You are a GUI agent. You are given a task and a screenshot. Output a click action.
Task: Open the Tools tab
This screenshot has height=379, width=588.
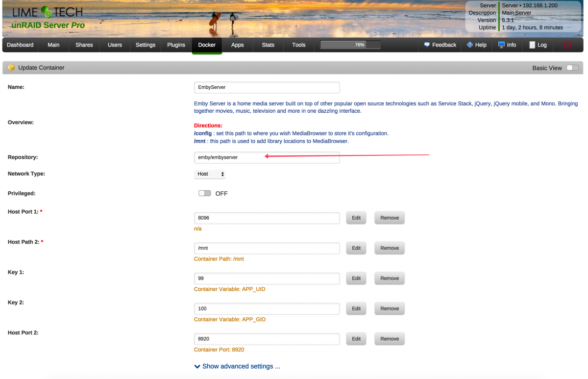299,45
